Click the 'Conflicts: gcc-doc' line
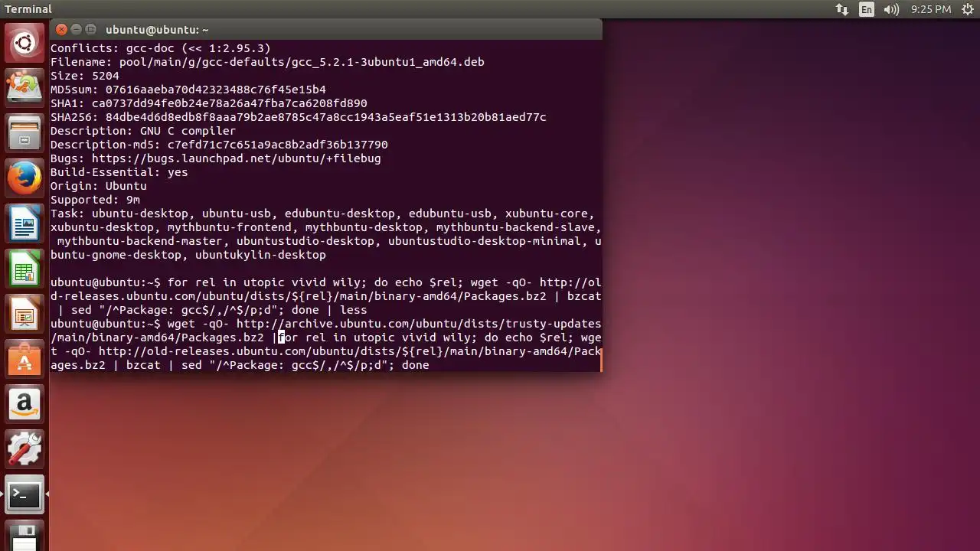This screenshot has height=551, width=980. [x=161, y=48]
